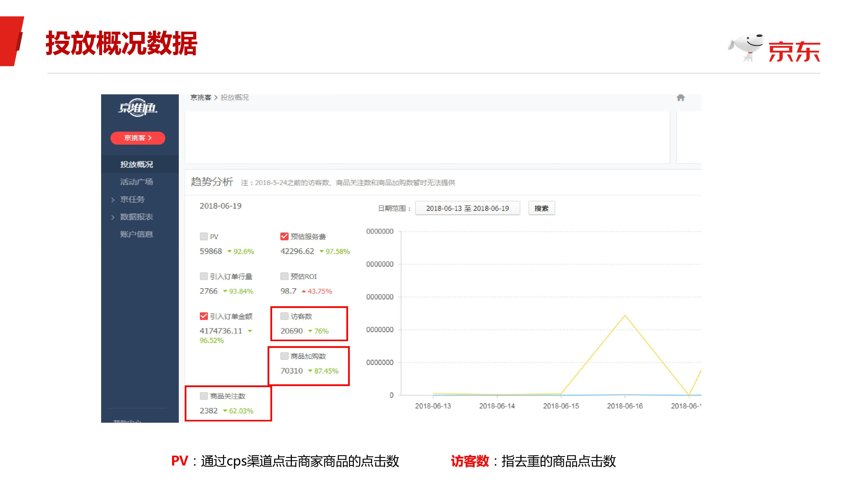This screenshot has height=488, width=868.
Task: Click the follow count 2382
Action: tap(209, 411)
